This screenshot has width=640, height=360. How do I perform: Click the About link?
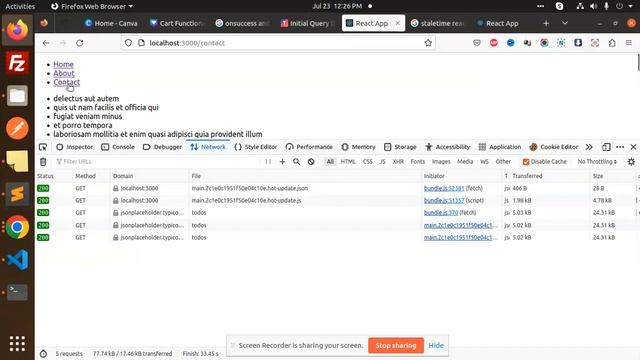64,73
